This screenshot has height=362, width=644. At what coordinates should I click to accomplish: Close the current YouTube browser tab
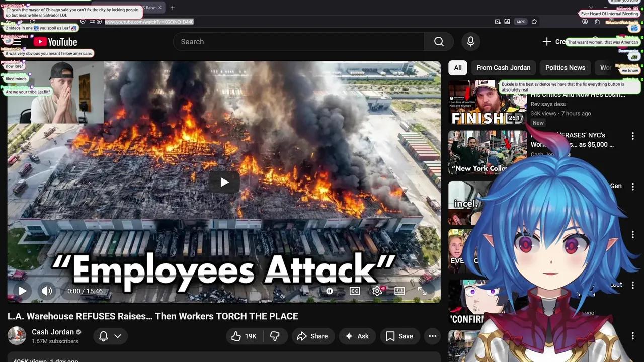(x=160, y=8)
